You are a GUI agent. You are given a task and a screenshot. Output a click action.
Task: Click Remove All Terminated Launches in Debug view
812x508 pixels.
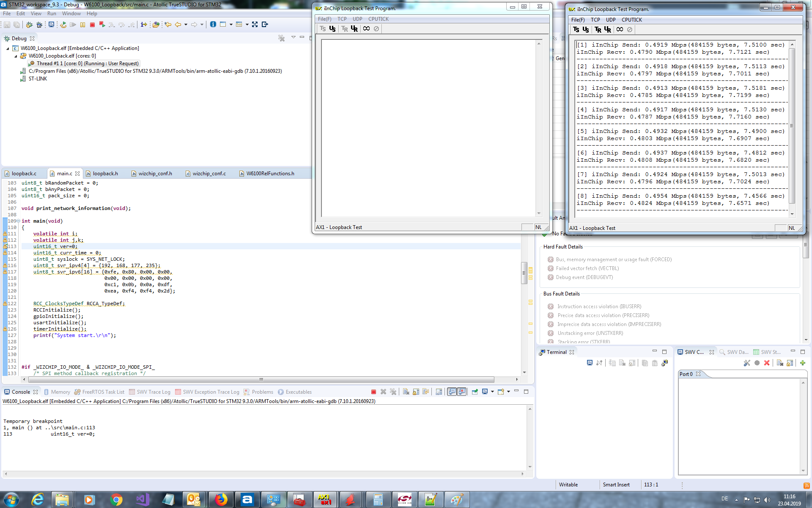coord(281,38)
